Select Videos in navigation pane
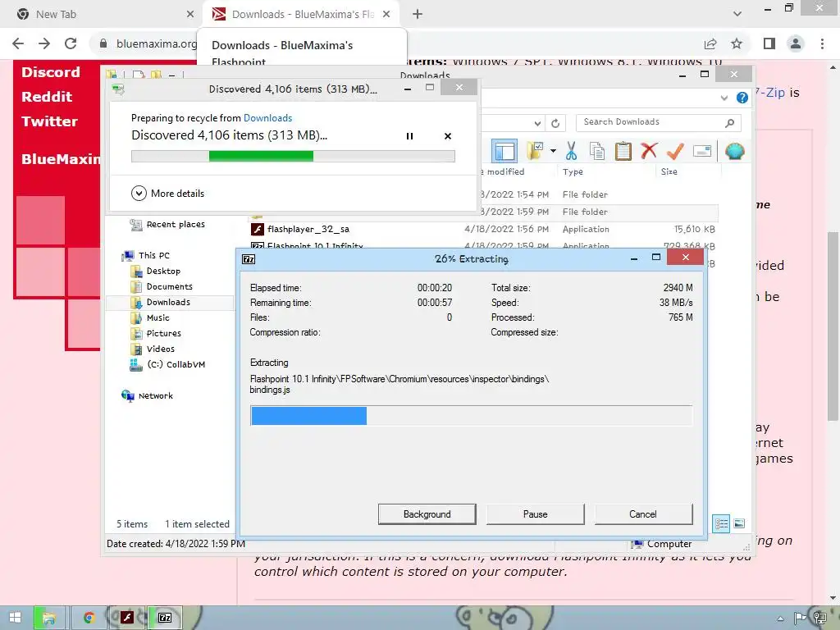Image resolution: width=840 pixels, height=630 pixels. 152,349
